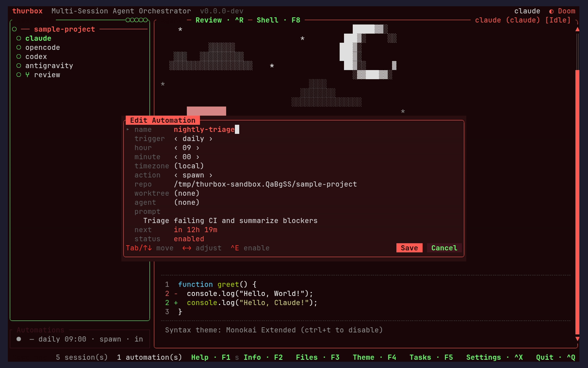Click the Doom theme name label
This screenshot has width=588, height=368.
coord(566,11)
